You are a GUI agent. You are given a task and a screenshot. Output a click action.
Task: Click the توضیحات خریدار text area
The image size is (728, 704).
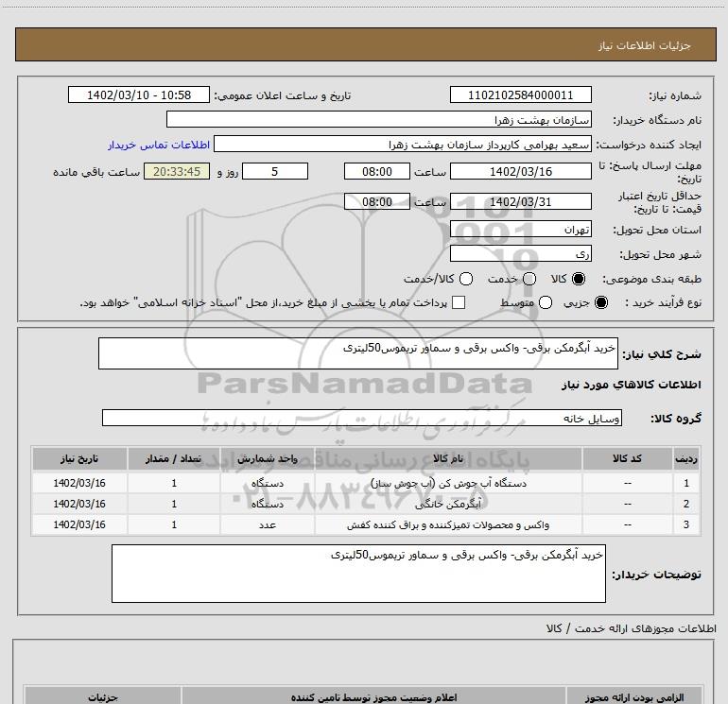(358, 574)
